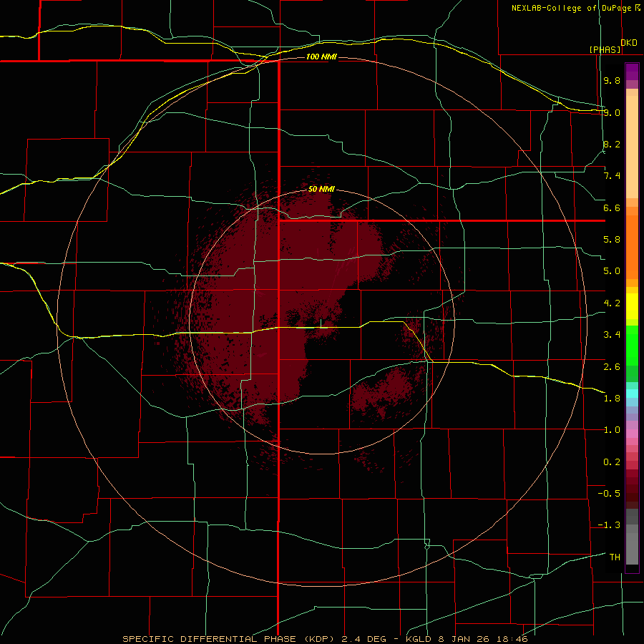Click the 1.0 value on the scale

click(612, 430)
